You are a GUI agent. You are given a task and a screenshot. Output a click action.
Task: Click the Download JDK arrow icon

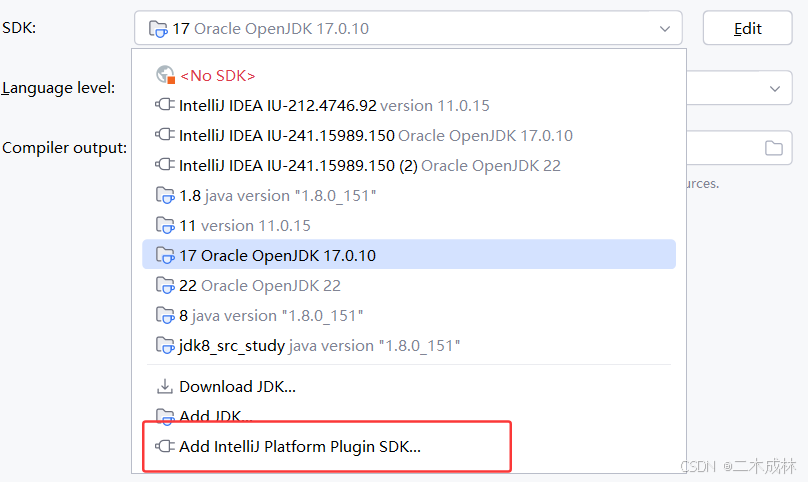165,387
